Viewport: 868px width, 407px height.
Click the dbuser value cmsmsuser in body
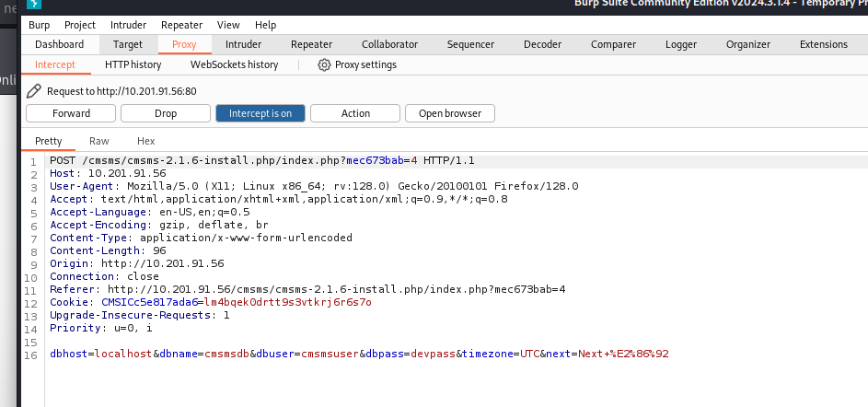pyautogui.click(x=330, y=354)
